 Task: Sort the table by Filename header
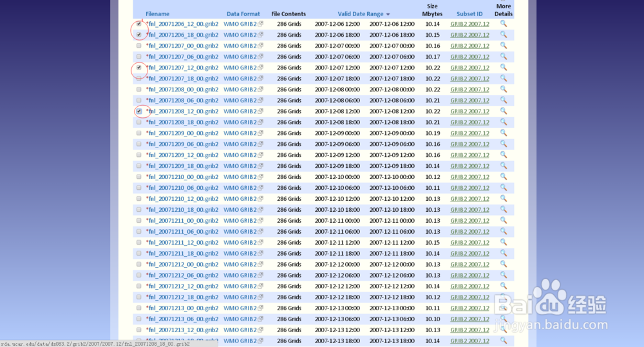[x=157, y=14]
